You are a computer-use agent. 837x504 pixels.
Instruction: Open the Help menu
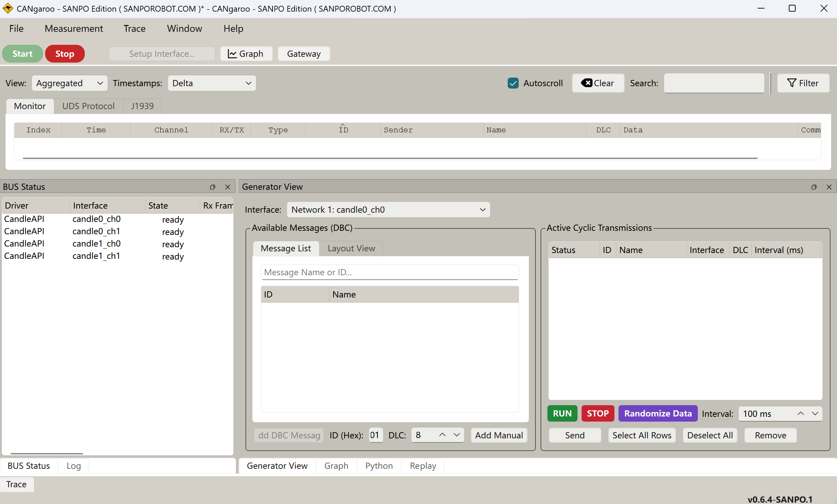[x=234, y=29]
